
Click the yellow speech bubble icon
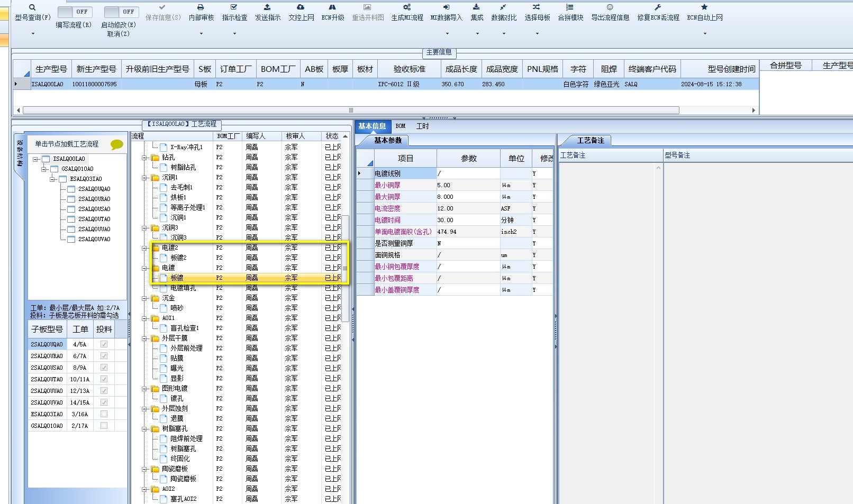click(x=117, y=144)
